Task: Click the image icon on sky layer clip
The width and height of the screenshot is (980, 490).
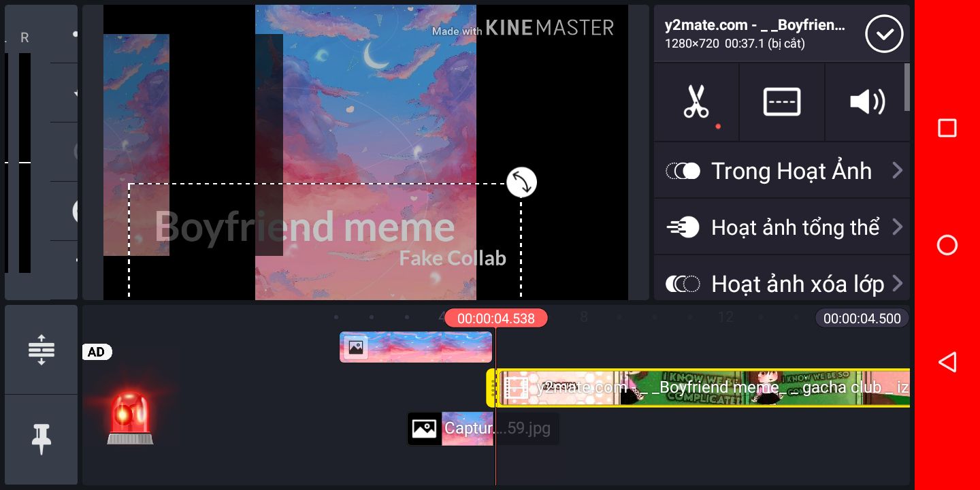Action: point(355,347)
